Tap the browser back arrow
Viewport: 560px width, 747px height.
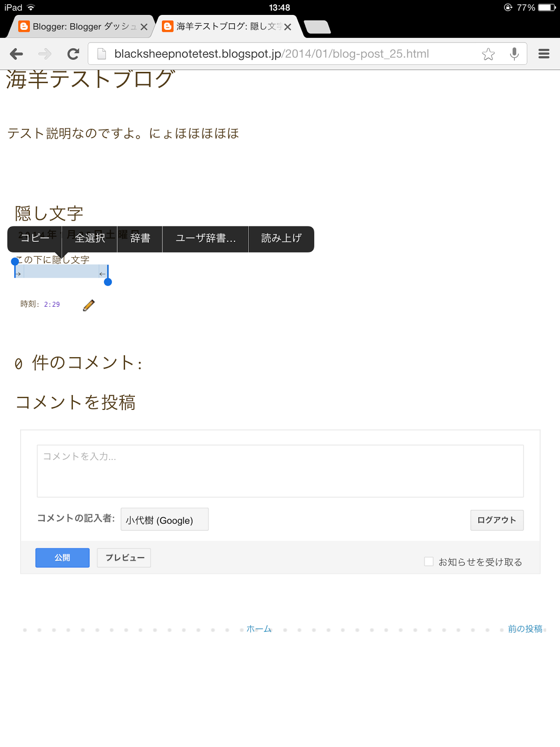(16, 54)
